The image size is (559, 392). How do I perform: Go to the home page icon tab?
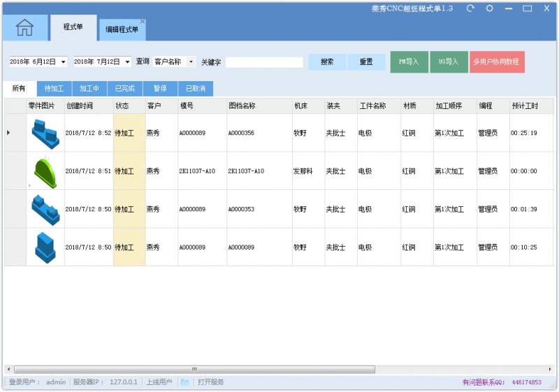(x=24, y=28)
